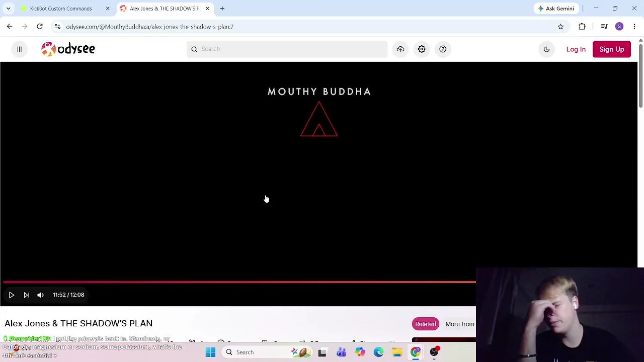Open Google Chrome taskbar icon
The width and height of the screenshot is (644, 362).
(x=416, y=352)
